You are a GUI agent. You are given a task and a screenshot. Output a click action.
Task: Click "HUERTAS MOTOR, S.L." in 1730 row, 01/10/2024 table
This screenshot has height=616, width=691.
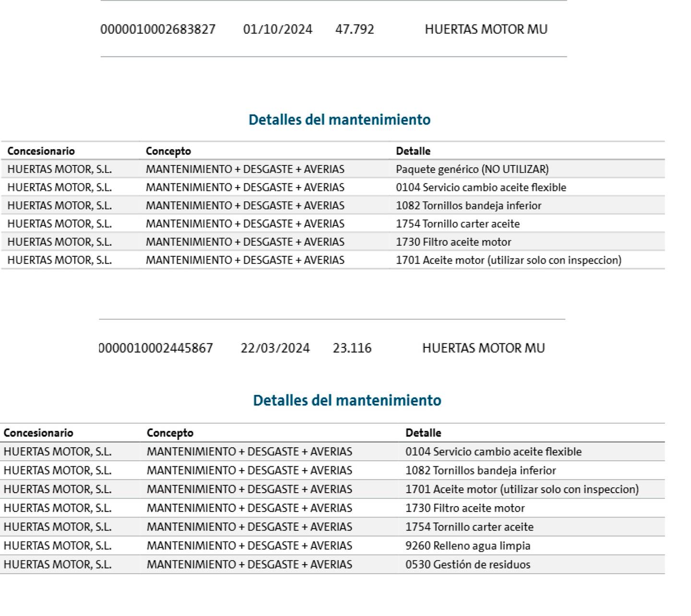click(x=60, y=242)
